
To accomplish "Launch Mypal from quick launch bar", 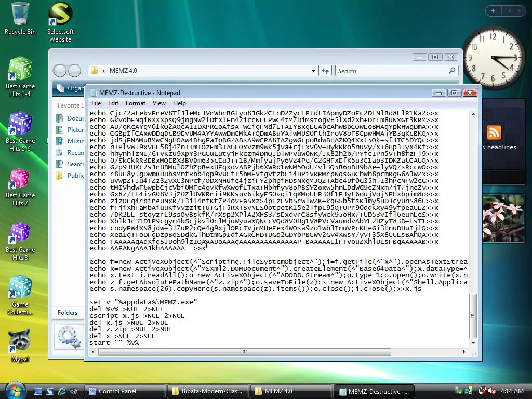I will [x=74, y=391].
